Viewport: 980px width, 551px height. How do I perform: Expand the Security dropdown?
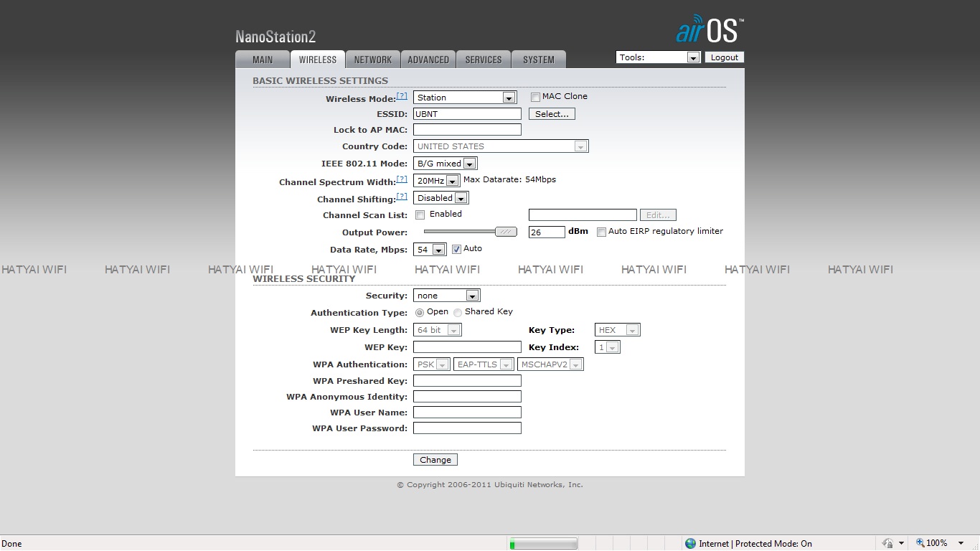click(x=447, y=296)
